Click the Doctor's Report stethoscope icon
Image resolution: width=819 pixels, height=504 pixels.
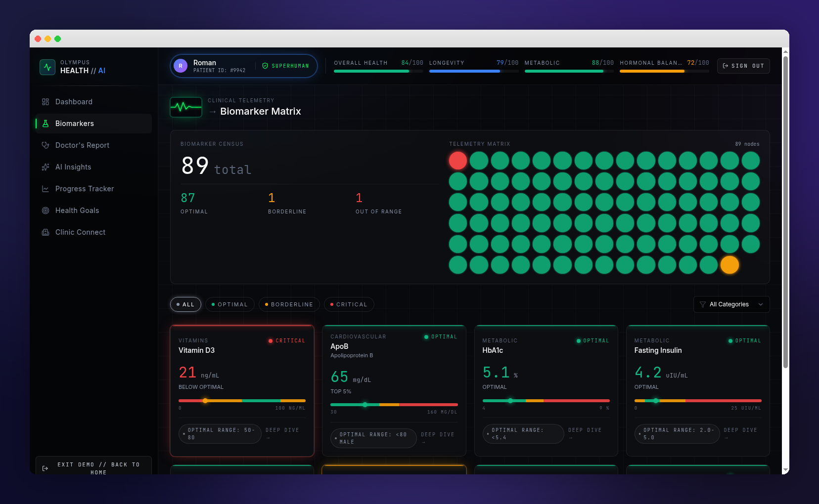[45, 145]
